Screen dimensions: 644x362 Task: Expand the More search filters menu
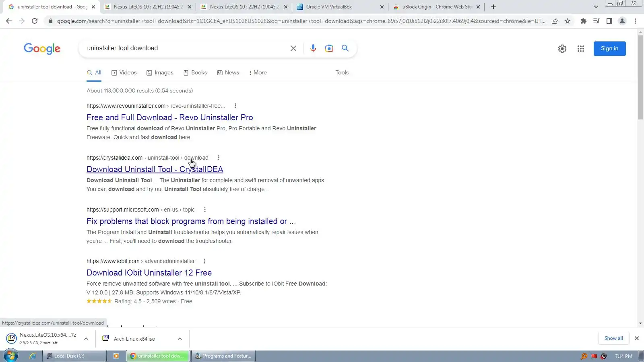[x=258, y=73]
